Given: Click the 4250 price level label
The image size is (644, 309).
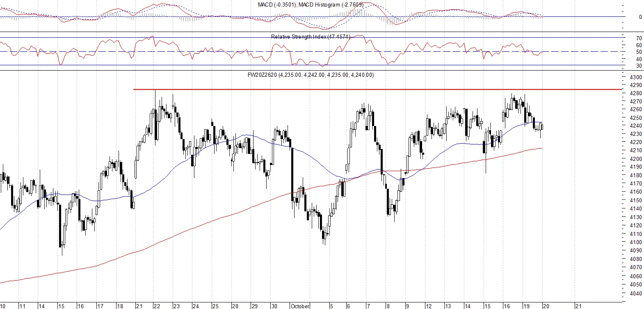Looking at the screenshot, I should tap(636, 118).
